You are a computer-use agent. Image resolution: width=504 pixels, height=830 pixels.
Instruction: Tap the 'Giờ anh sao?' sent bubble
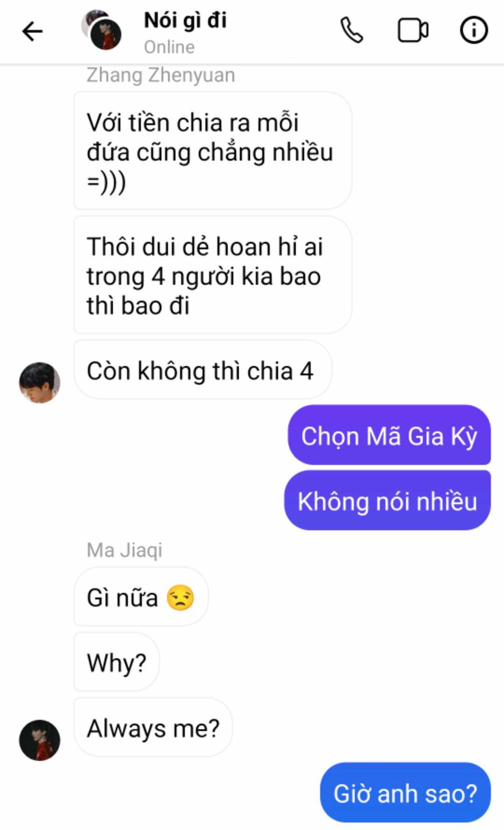point(405,793)
